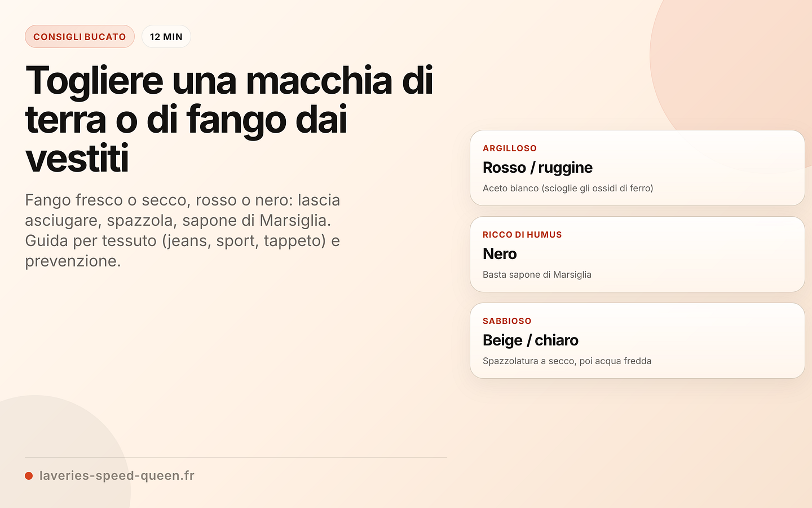Click the paragraph starting Fango fresco o secco
This screenshot has width=812, height=508.
(x=183, y=230)
